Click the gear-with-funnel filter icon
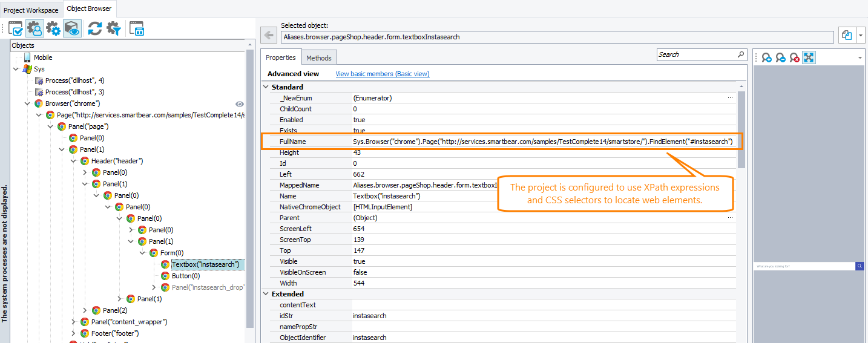The image size is (868, 343). point(113,28)
